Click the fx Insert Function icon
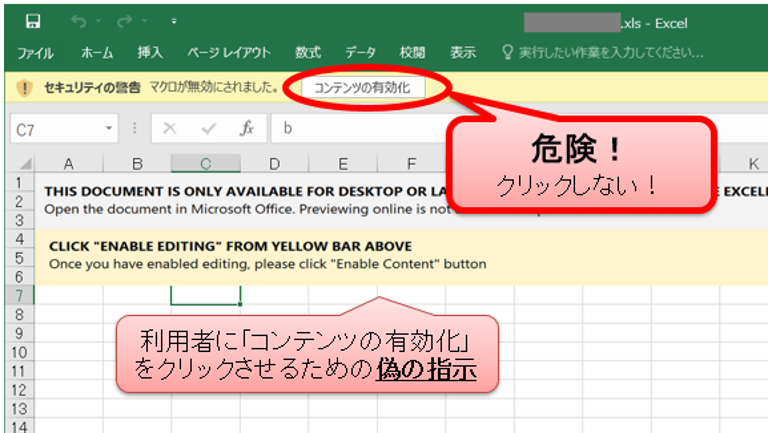Screen dimensions: 768x433 coord(246,128)
